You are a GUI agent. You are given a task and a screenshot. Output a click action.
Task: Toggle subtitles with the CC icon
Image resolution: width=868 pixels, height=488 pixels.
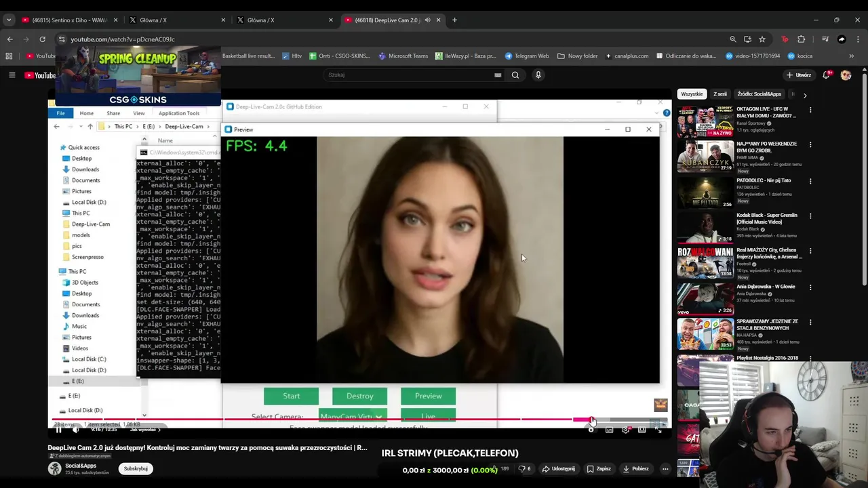pyautogui.click(x=609, y=430)
